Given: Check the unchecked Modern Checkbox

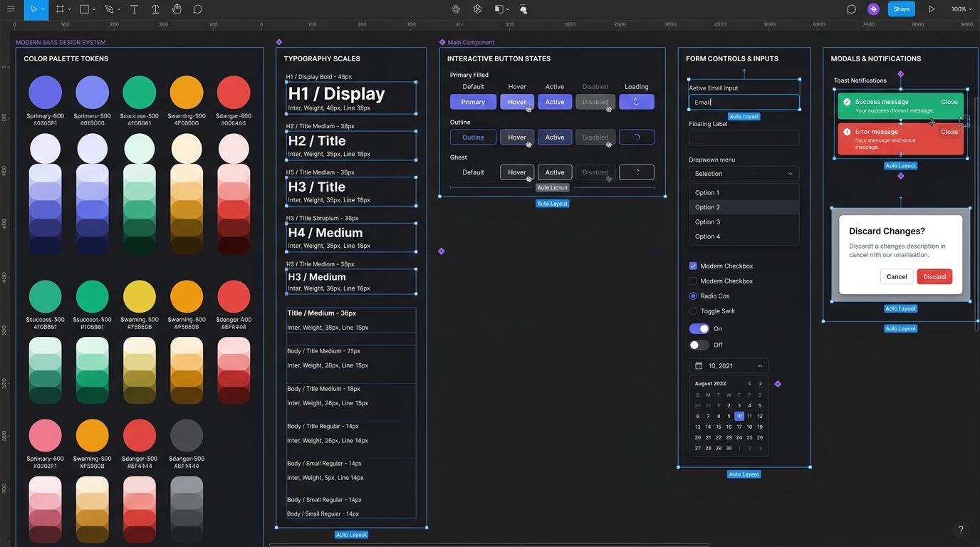Looking at the screenshot, I should click(693, 281).
